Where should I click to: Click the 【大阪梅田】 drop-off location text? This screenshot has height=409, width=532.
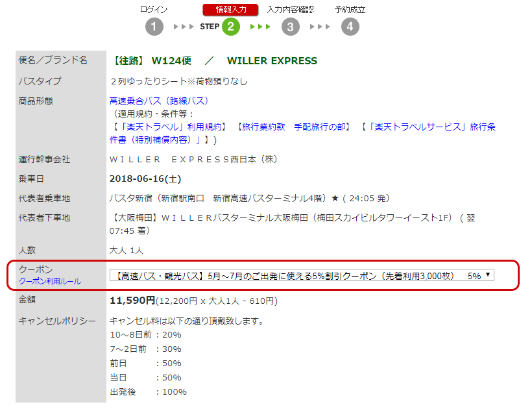[292, 224]
